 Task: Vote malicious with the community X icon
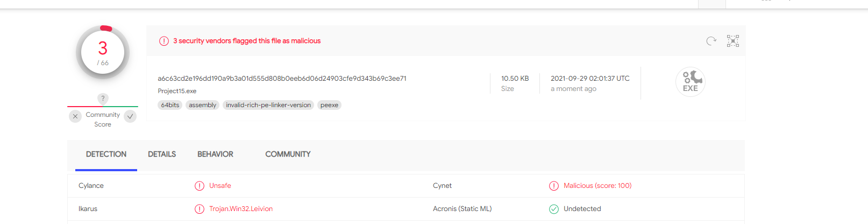tap(75, 116)
